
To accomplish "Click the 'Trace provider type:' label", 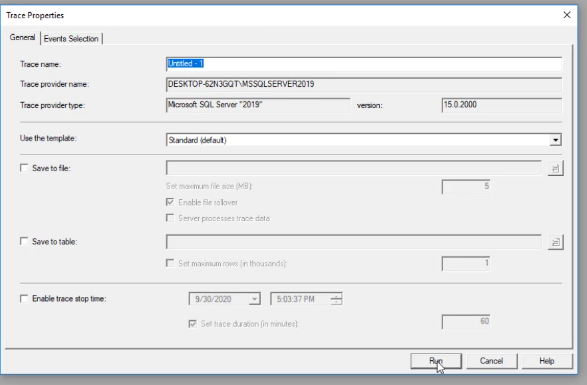I will [52, 106].
